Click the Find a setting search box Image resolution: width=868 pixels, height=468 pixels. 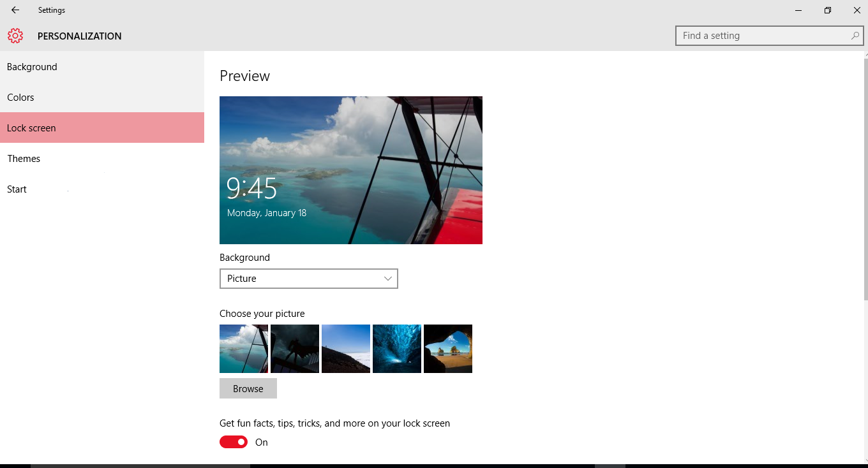763,36
